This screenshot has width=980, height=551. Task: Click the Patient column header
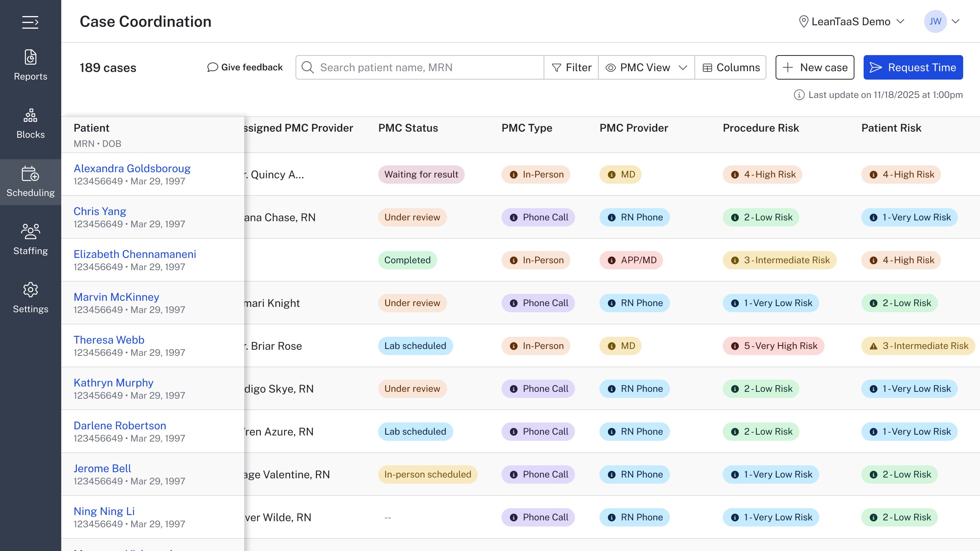[91, 128]
